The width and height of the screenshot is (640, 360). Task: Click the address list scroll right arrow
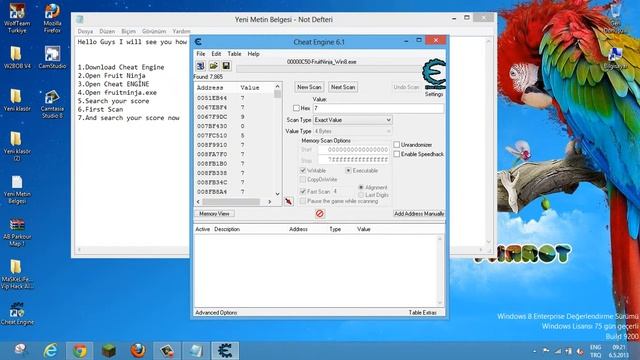(269, 202)
